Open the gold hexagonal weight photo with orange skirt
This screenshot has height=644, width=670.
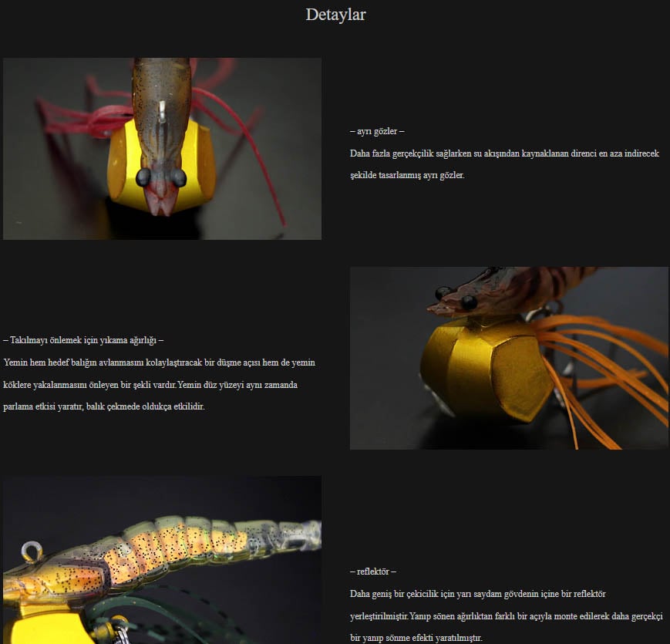coord(509,358)
